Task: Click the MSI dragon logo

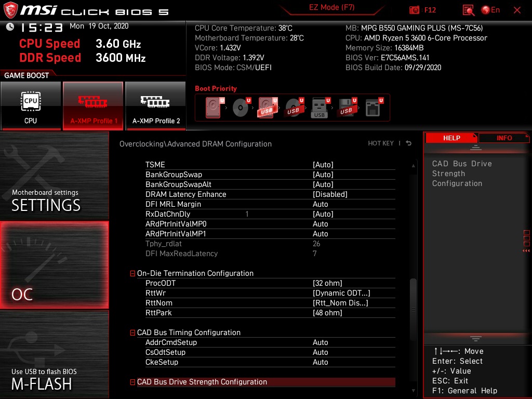Action: tap(11, 9)
